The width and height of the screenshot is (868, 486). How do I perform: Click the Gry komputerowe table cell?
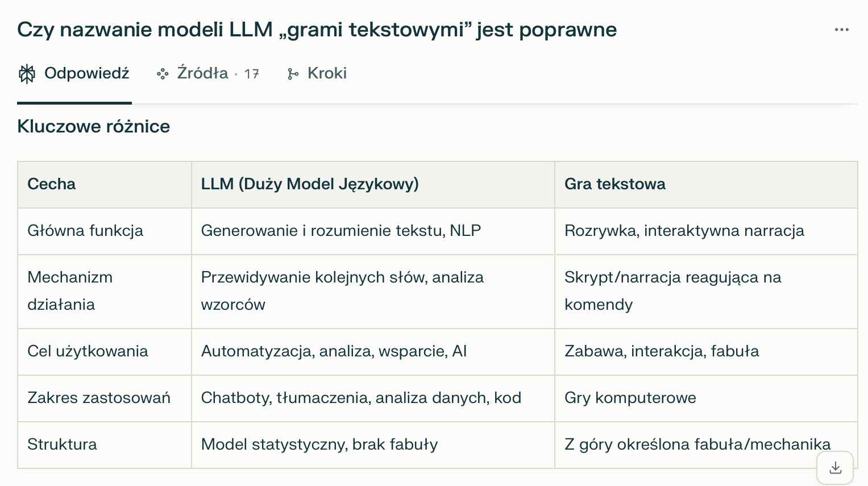click(x=630, y=398)
